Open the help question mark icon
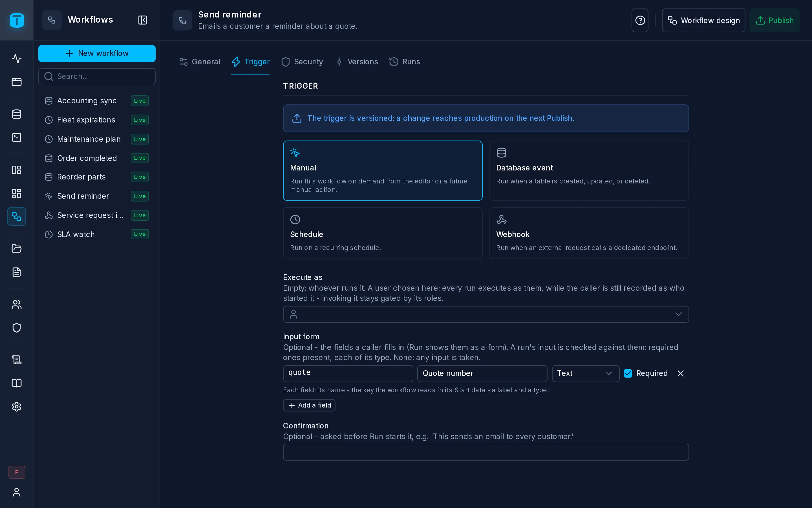This screenshot has height=508, width=812. pyautogui.click(x=640, y=20)
